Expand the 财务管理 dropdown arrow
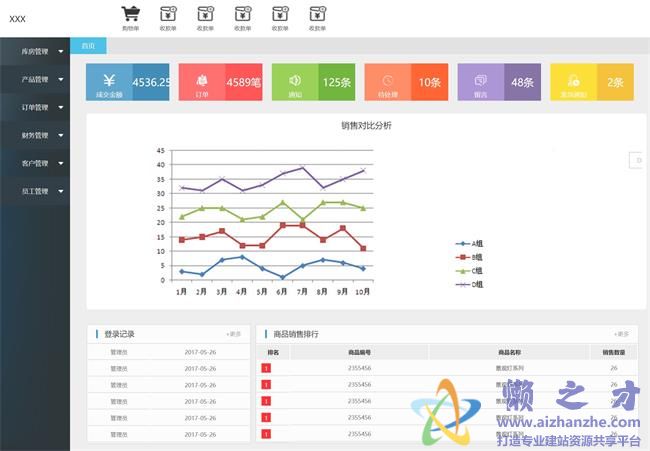 click(x=61, y=136)
